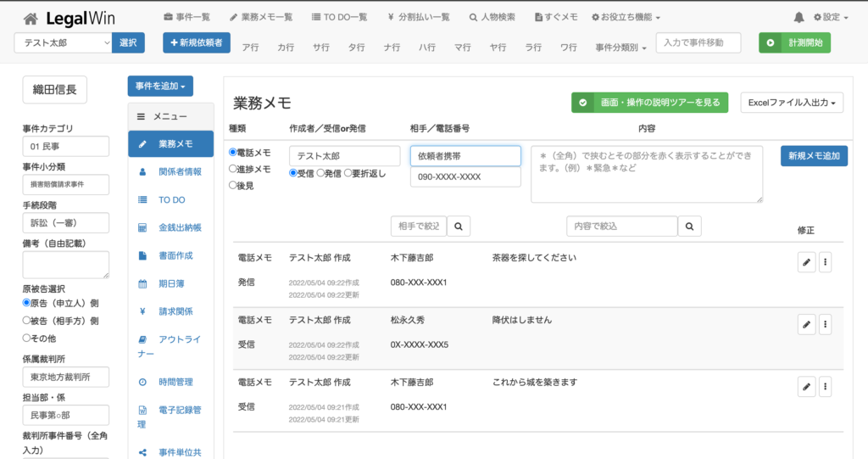Click the 内容 memo text area
The width and height of the screenshot is (868, 459).
coord(646,174)
